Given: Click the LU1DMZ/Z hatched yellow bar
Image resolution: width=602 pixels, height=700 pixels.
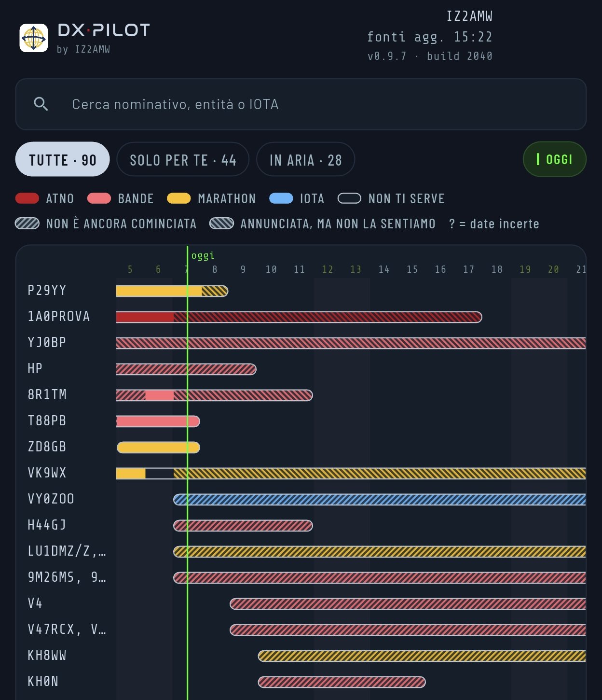Looking at the screenshot, I should pyautogui.click(x=380, y=552).
